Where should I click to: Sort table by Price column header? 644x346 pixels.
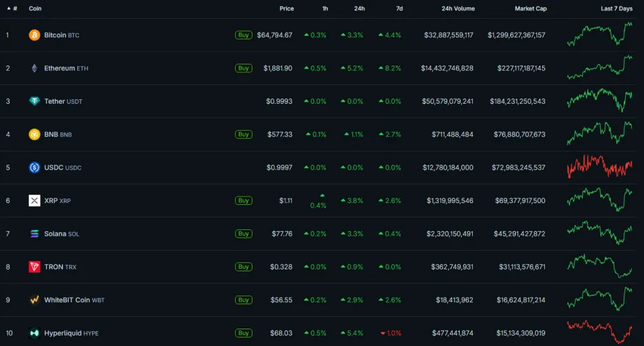pos(287,8)
